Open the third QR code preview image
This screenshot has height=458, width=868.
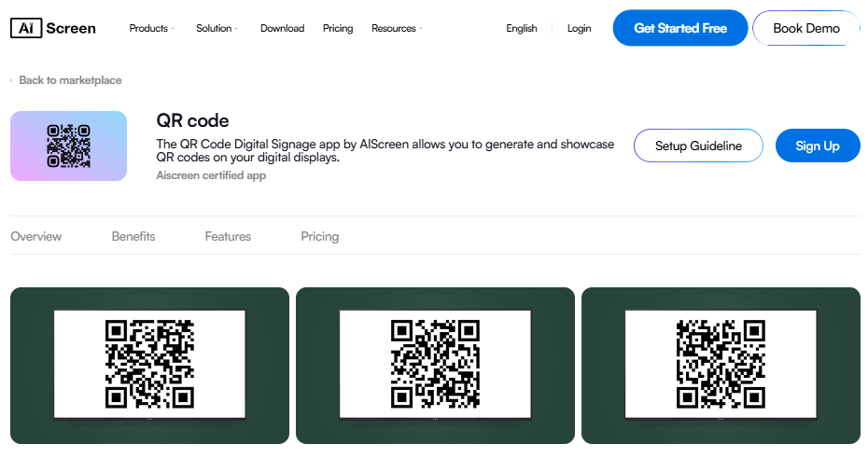[x=721, y=366]
